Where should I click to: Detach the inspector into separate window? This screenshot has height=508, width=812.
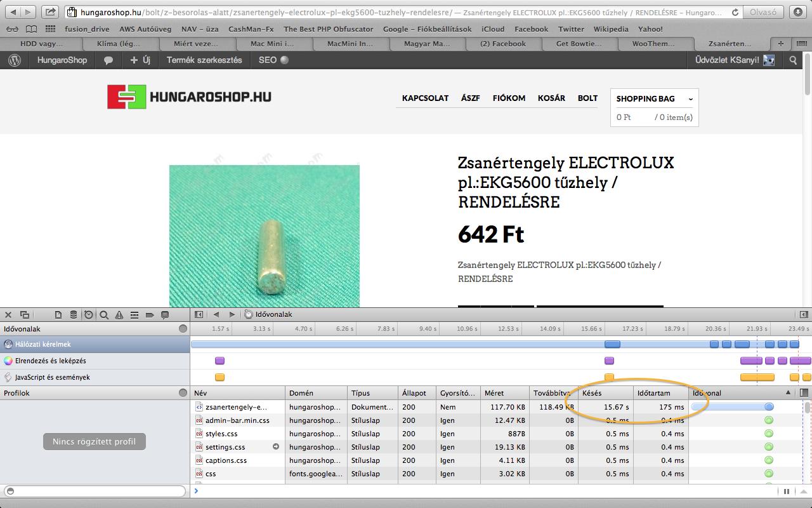coord(25,314)
